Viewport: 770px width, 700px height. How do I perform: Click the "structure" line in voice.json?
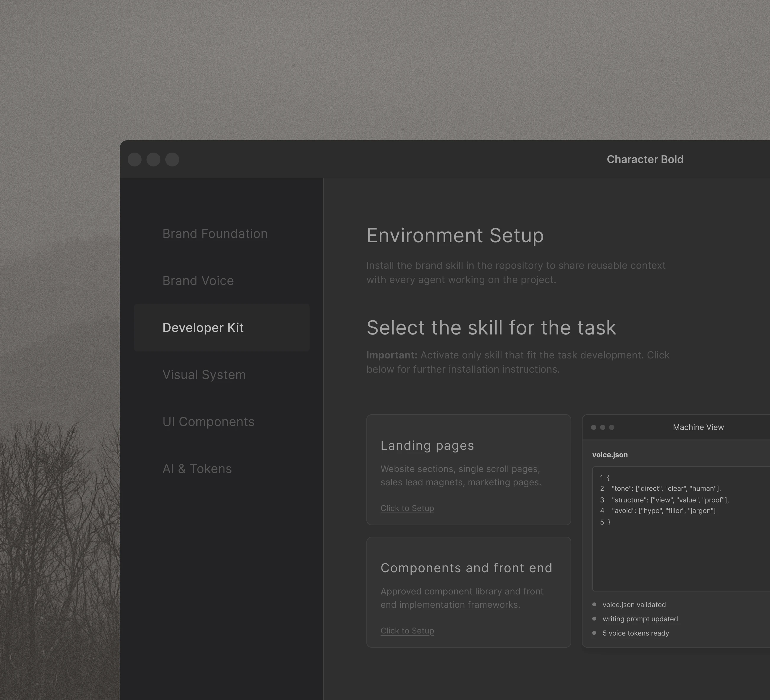pos(670,500)
